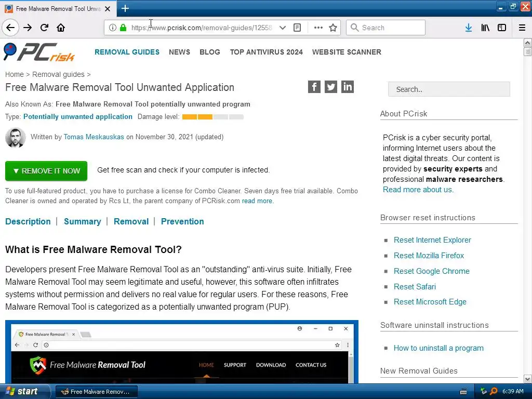Share article on LinkedIn icon
532x399 pixels.
point(348,87)
